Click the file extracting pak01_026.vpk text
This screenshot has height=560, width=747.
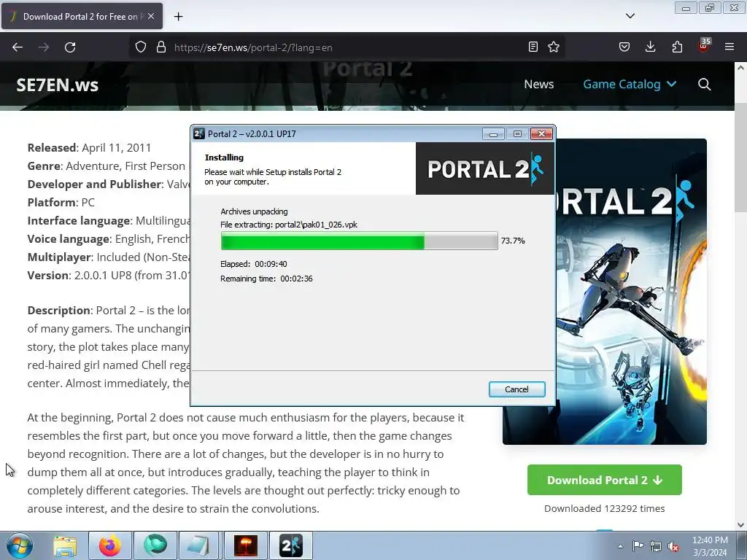point(289,225)
